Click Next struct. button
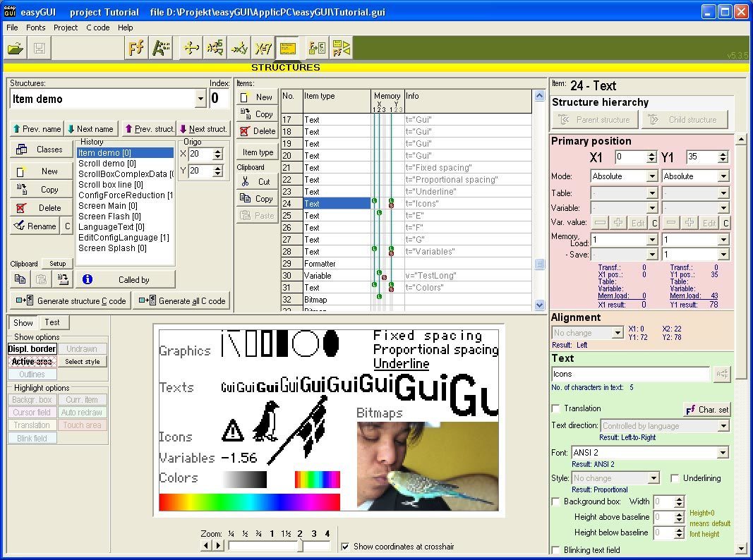 pyautogui.click(x=203, y=128)
